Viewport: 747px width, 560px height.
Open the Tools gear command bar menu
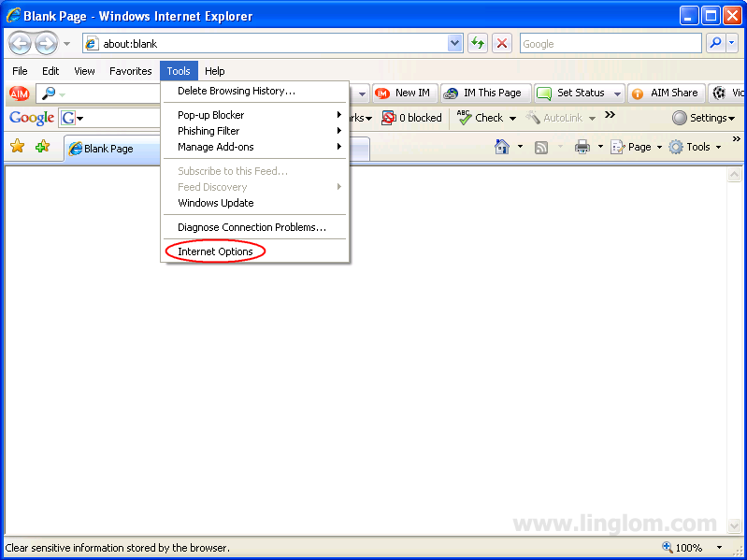point(695,147)
